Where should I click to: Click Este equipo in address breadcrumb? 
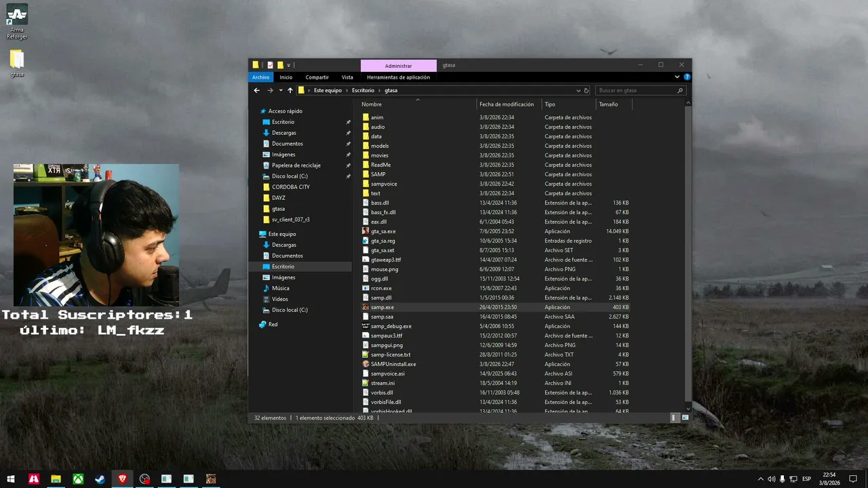click(x=328, y=90)
